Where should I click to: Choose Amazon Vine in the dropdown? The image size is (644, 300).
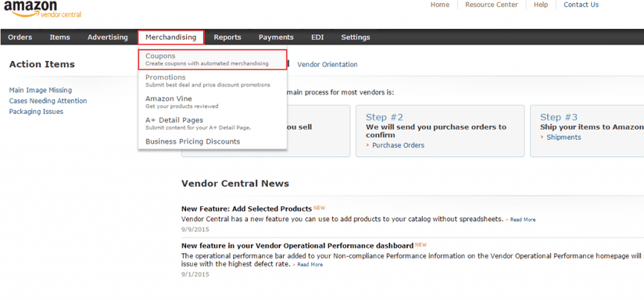coord(182,102)
